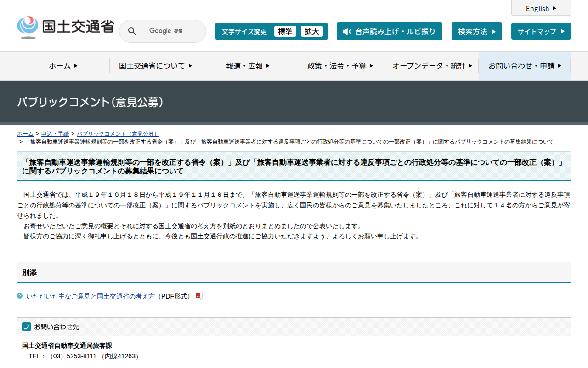Screen dimensions: 588x368
Task: Switch text size to 拡大
Action: (311, 31)
